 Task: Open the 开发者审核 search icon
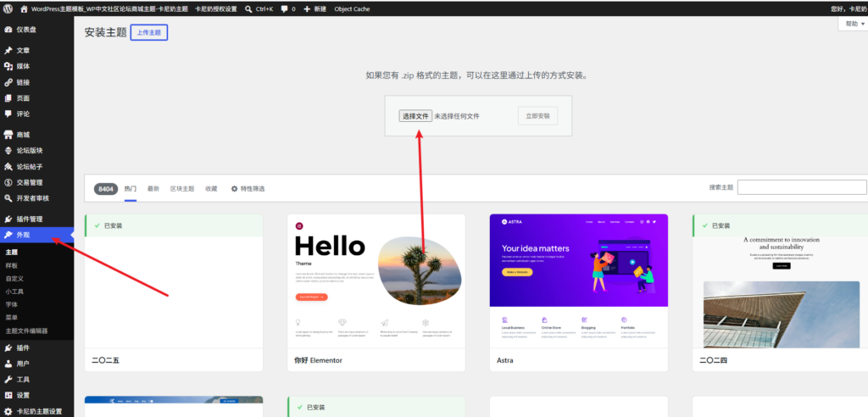(8, 198)
